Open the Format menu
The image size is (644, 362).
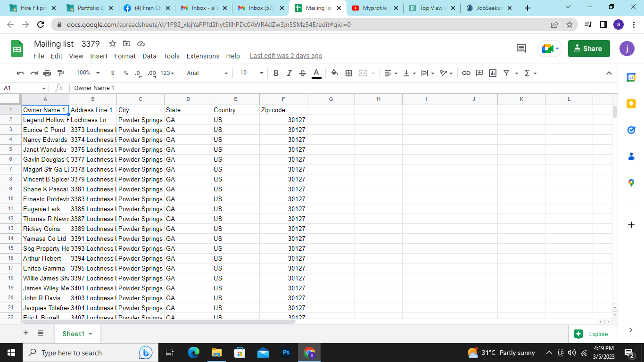tap(125, 56)
